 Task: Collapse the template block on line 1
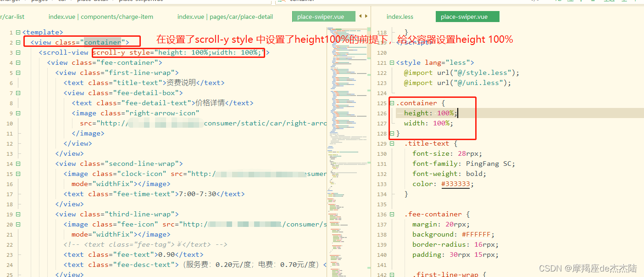coord(17,32)
